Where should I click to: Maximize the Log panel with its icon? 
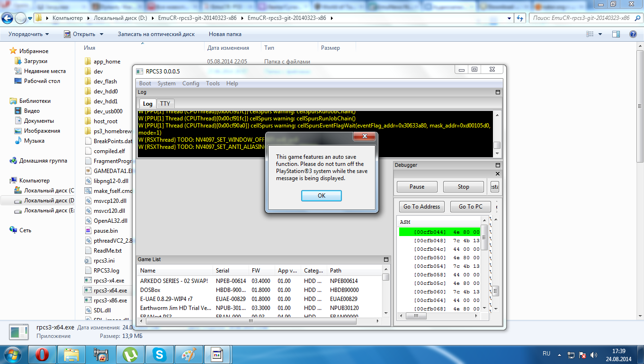[x=498, y=92]
